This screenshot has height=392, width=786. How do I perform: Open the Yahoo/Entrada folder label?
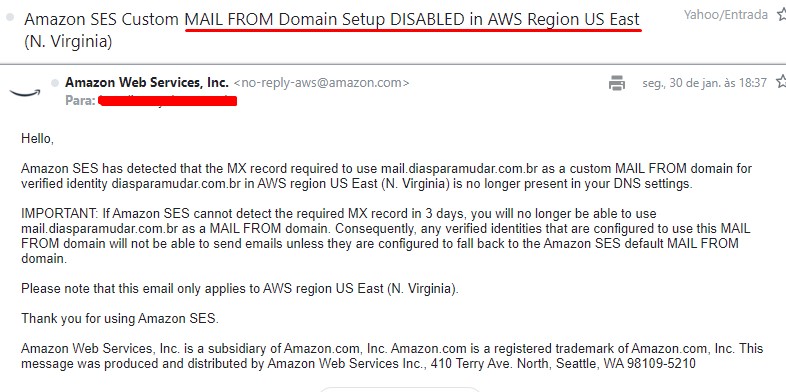click(725, 15)
